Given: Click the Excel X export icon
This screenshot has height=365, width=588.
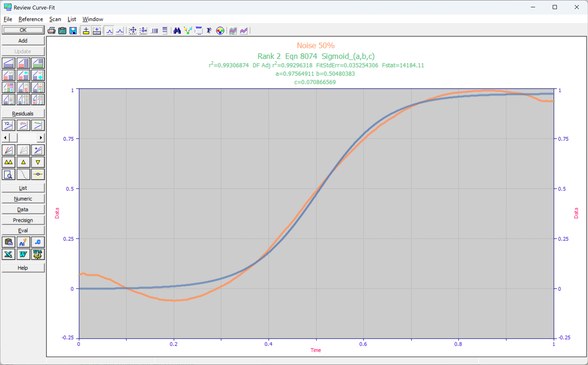Looking at the screenshot, I should 8,254.
